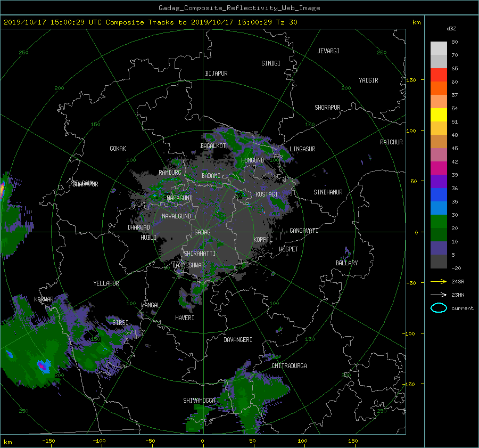The width and height of the screenshot is (479, 448).
Task: Pick the red 60–65 dBZ color swatch
Action: click(439, 75)
